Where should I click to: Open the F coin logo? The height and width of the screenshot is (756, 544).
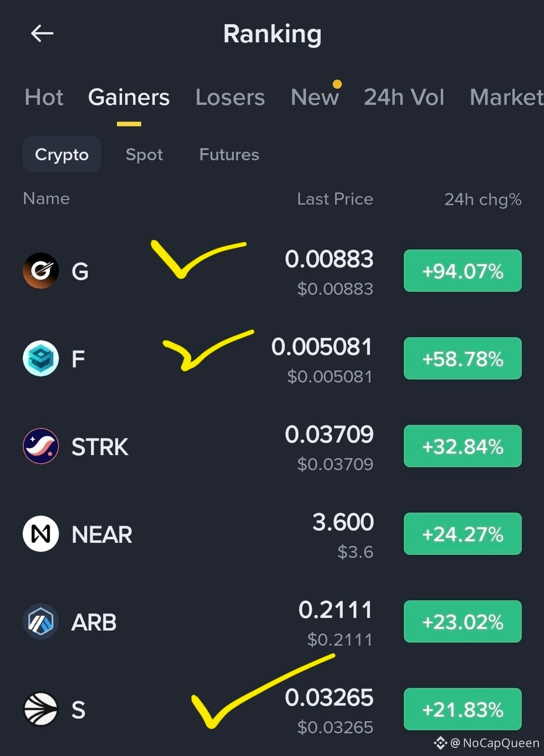tap(41, 358)
